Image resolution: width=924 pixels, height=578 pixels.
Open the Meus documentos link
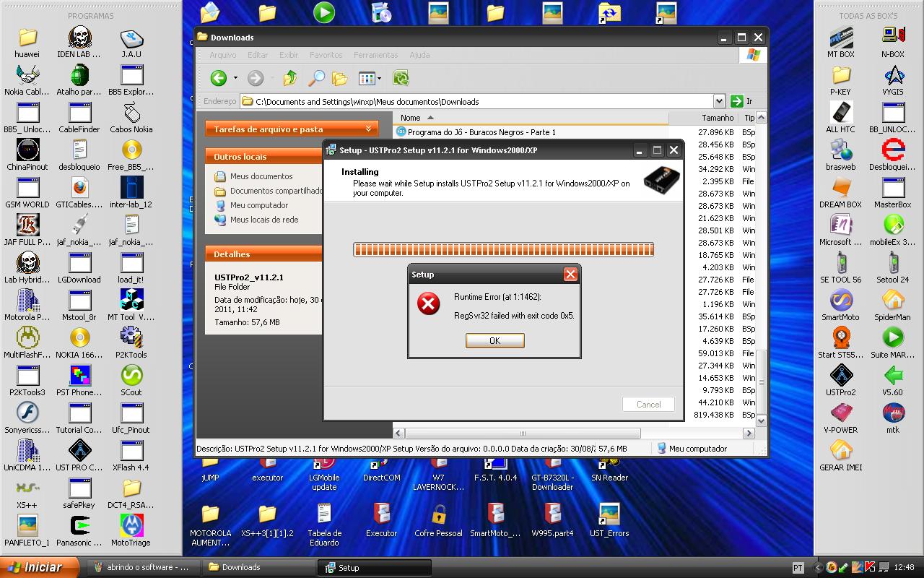261,176
